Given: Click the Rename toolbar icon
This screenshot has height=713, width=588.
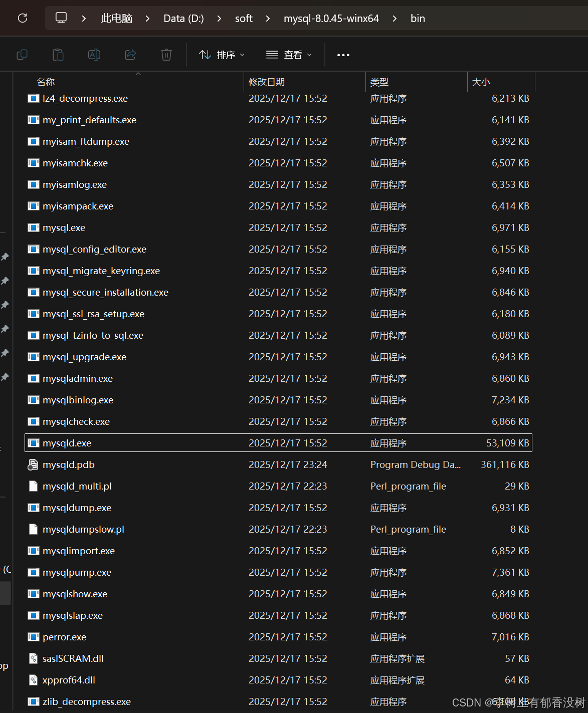Looking at the screenshot, I should pyautogui.click(x=94, y=55).
